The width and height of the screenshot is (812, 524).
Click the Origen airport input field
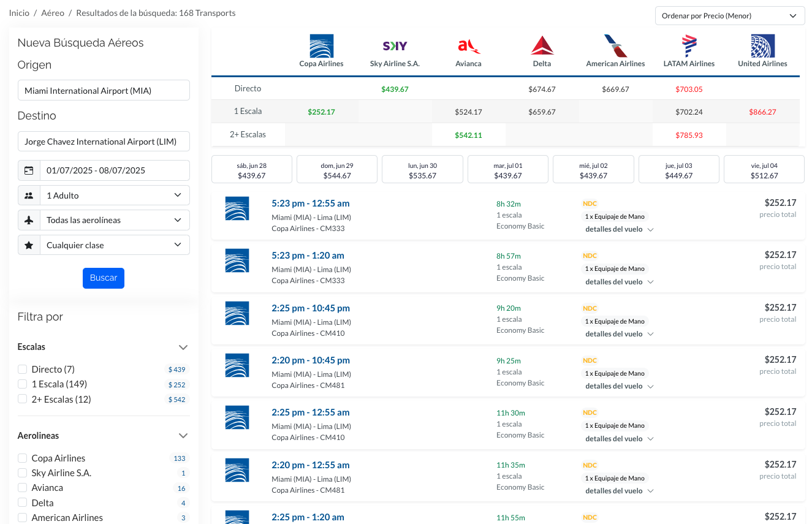104,90
